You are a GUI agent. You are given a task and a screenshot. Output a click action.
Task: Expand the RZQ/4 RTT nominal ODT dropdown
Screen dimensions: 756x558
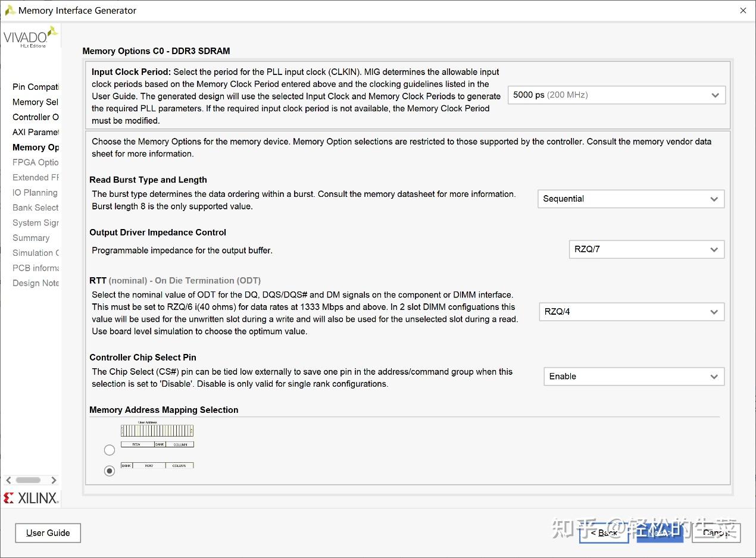coord(632,312)
